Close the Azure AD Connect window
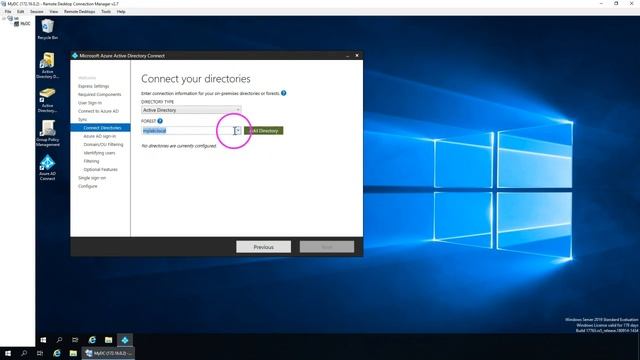 (357, 56)
